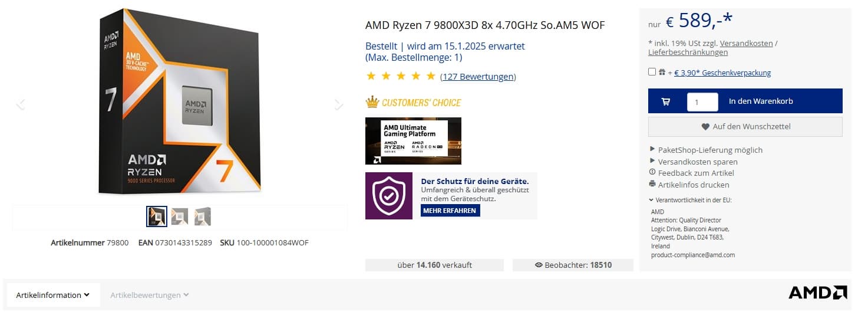
Task: Click the In den Warenkorb button
Action: [761, 101]
